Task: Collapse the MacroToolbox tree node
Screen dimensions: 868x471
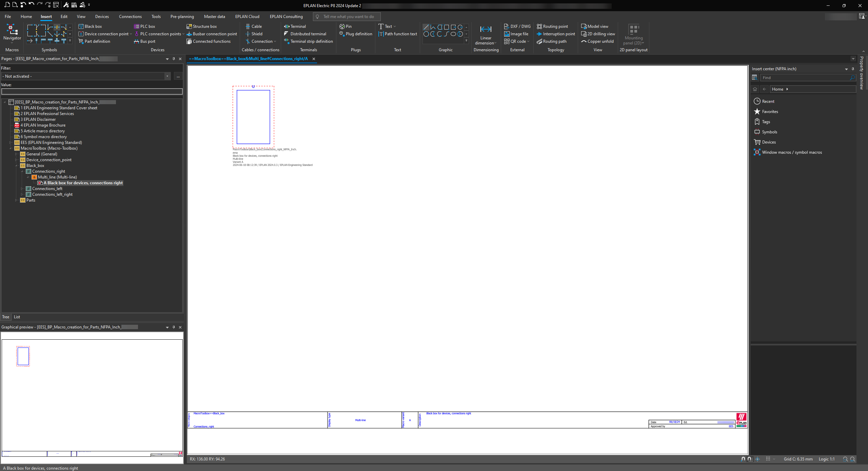Action: click(x=11, y=148)
